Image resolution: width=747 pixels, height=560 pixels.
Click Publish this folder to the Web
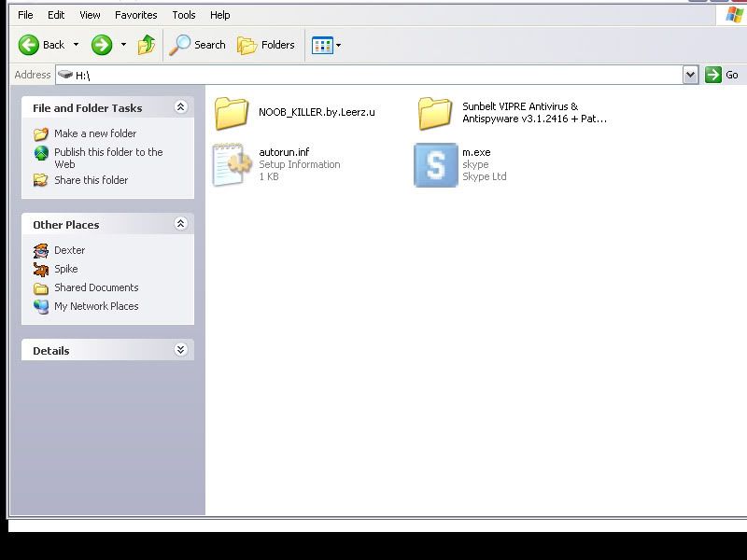coord(108,158)
